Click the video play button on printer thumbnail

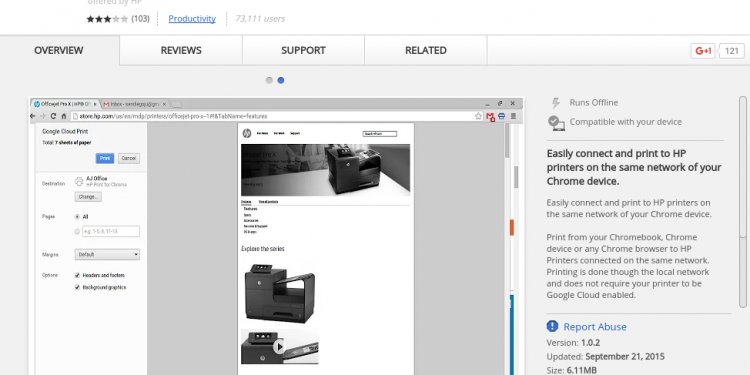[x=279, y=347]
